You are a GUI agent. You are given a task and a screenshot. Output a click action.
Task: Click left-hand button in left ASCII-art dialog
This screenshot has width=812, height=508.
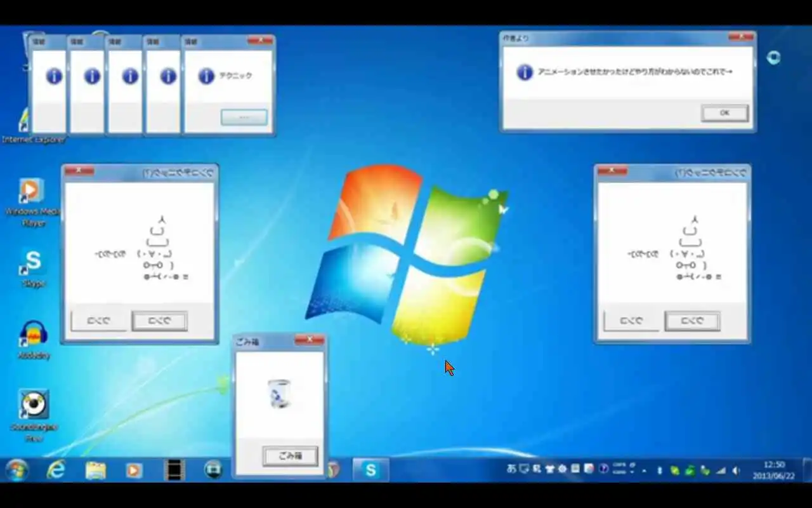[98, 321]
